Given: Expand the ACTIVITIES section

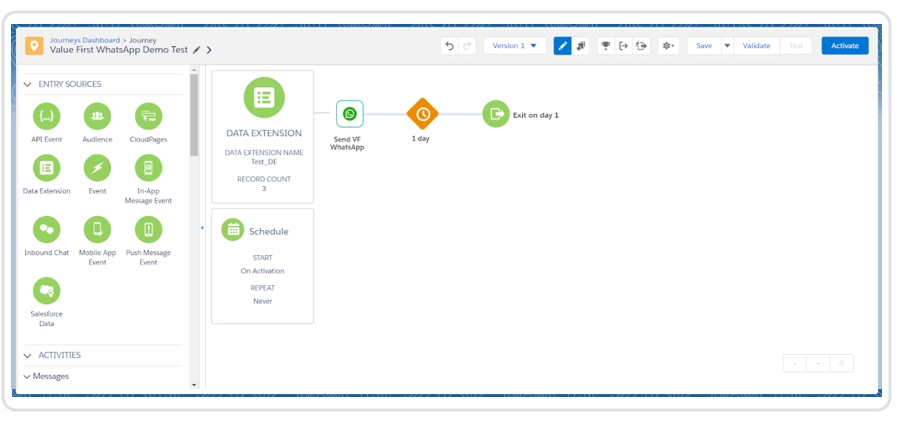Looking at the screenshot, I should click(x=28, y=355).
